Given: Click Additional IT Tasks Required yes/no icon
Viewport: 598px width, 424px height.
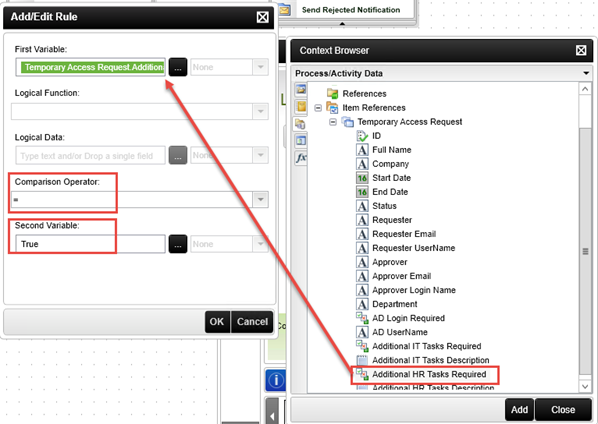Looking at the screenshot, I should [x=362, y=346].
